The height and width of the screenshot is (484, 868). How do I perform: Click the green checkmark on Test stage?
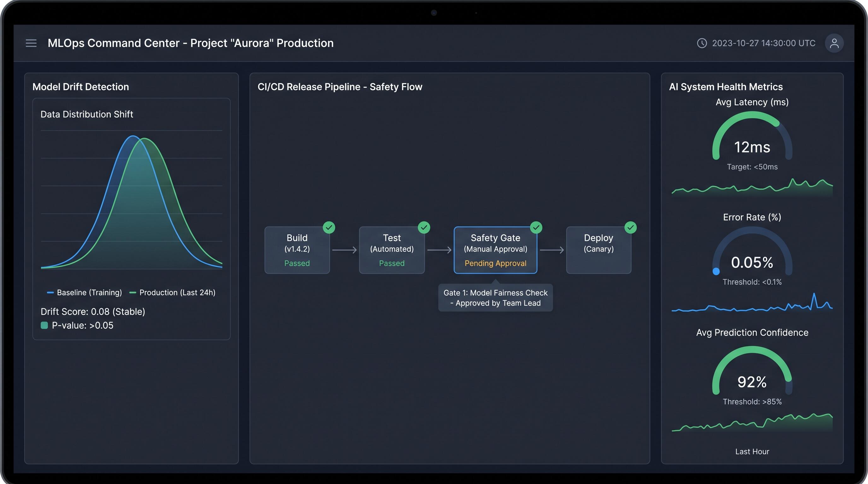click(x=424, y=228)
